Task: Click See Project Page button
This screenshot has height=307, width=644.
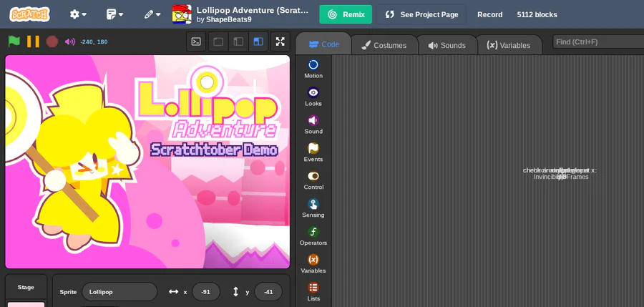Action: click(421, 14)
